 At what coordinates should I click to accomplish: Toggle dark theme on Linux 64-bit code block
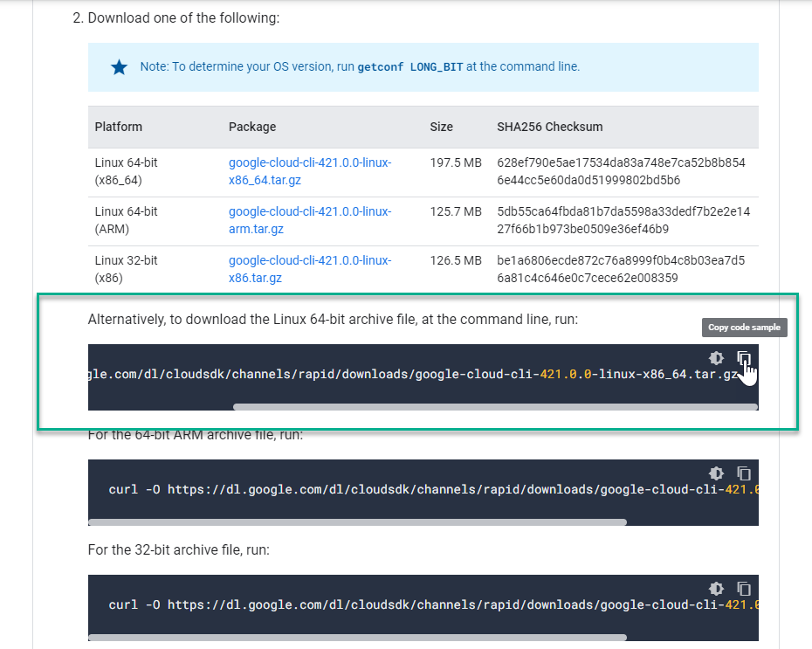pyautogui.click(x=716, y=358)
